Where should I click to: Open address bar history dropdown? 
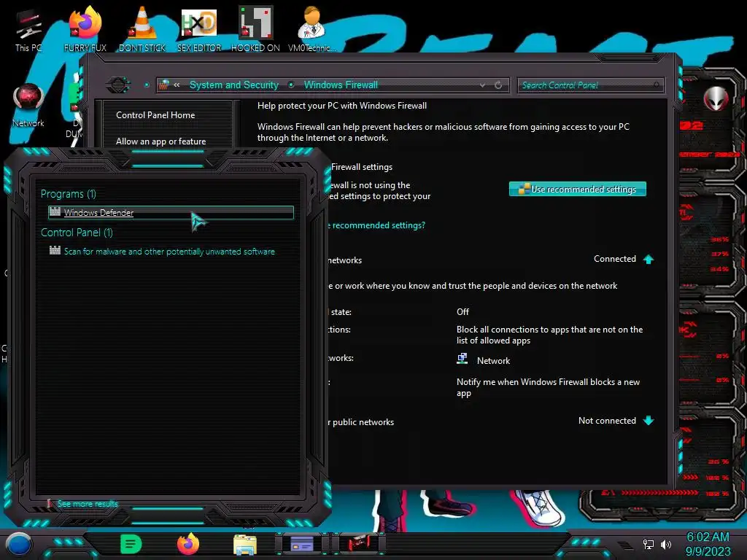pos(483,85)
